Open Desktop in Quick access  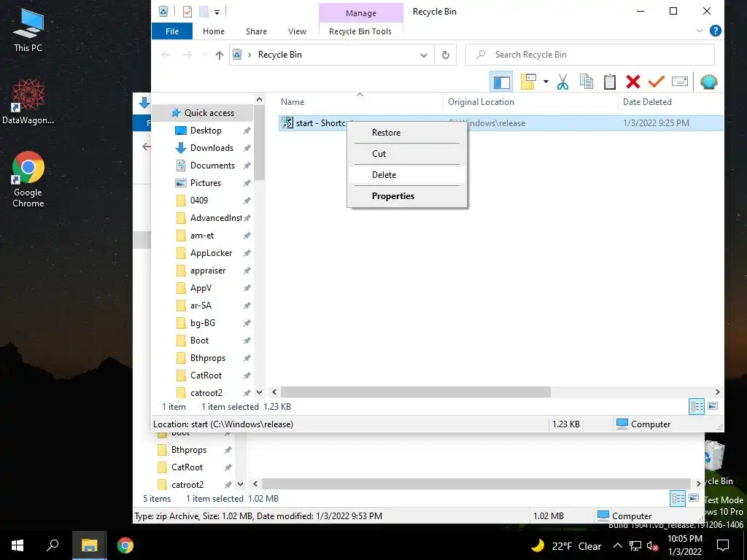[x=206, y=131]
